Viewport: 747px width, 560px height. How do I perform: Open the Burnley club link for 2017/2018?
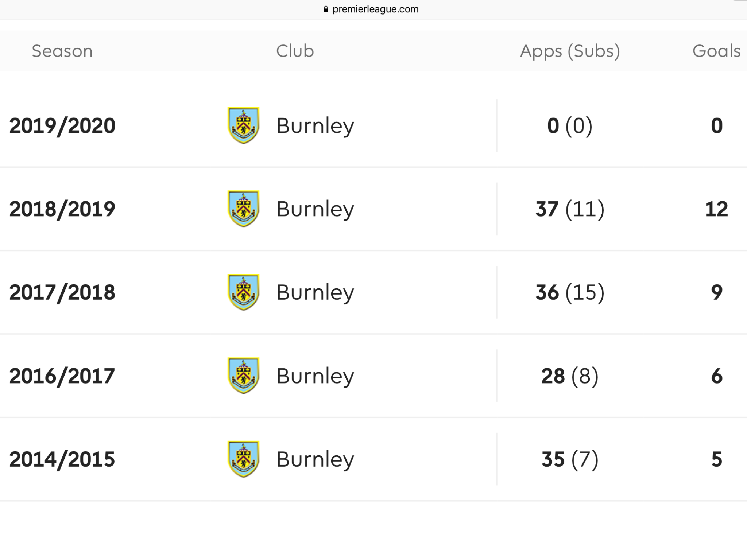[x=315, y=293]
